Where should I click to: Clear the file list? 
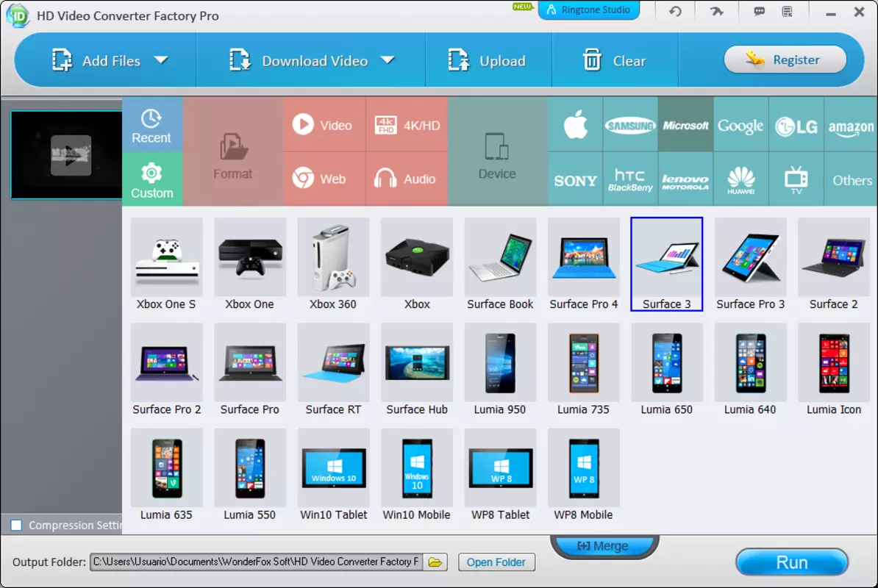[x=614, y=60]
